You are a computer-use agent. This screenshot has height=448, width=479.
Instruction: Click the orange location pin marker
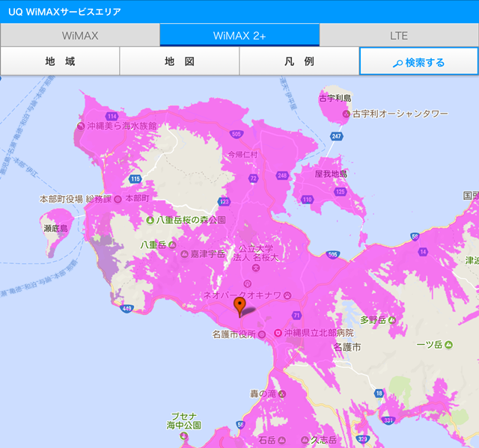point(239,307)
